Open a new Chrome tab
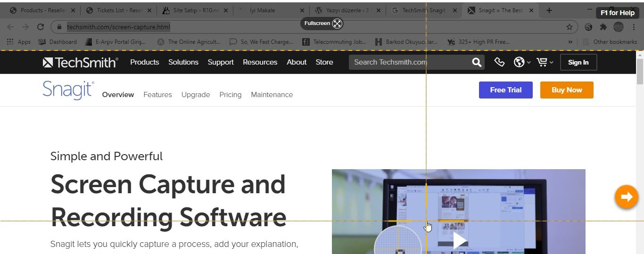The height and width of the screenshot is (254, 644). click(x=549, y=10)
